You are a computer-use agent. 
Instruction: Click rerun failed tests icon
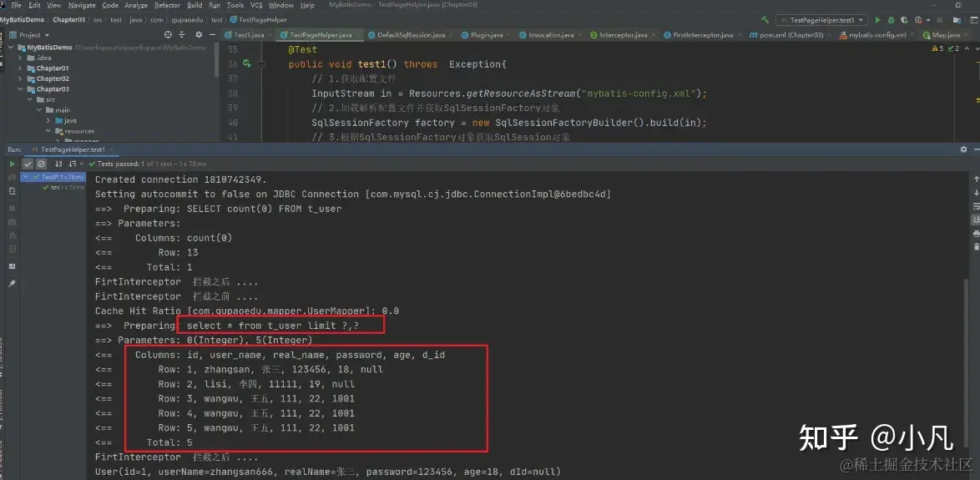point(12,178)
